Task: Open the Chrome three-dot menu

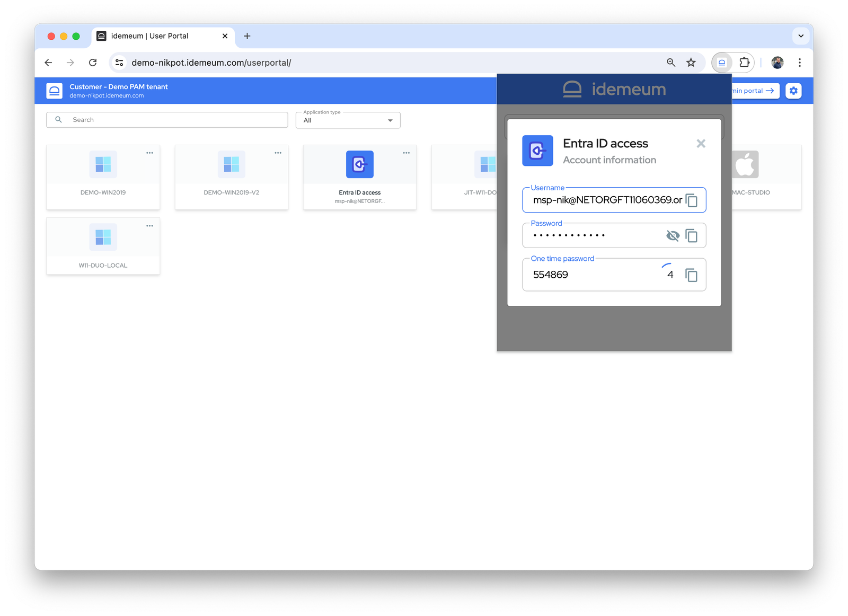Action: [800, 63]
